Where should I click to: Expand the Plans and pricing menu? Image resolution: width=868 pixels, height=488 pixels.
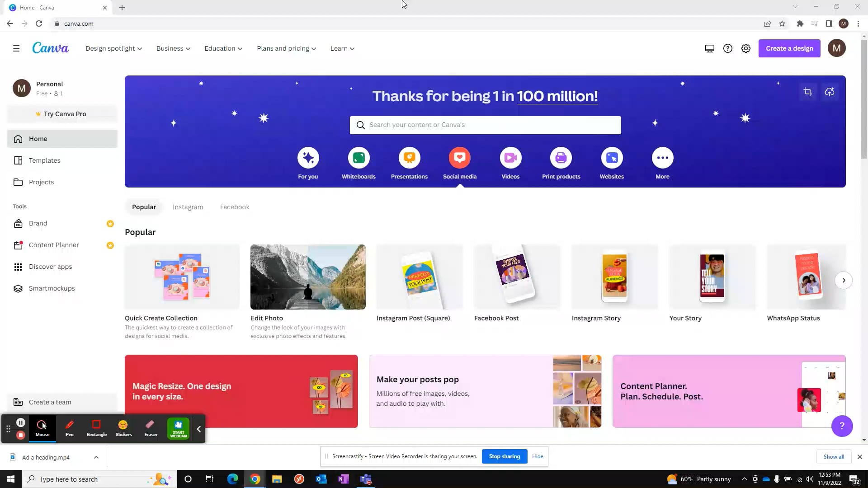click(x=286, y=48)
